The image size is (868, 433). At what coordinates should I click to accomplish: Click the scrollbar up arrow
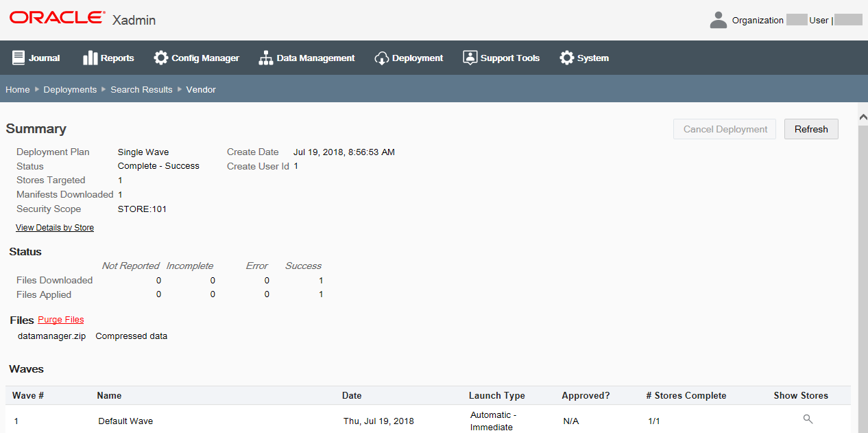point(863,117)
